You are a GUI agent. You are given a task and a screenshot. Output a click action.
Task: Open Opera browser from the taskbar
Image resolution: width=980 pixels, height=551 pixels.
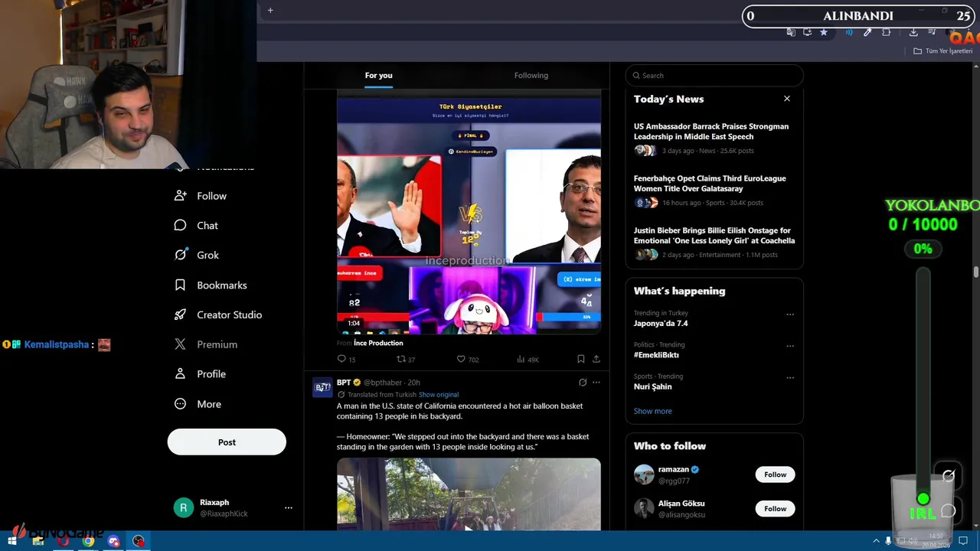64,541
